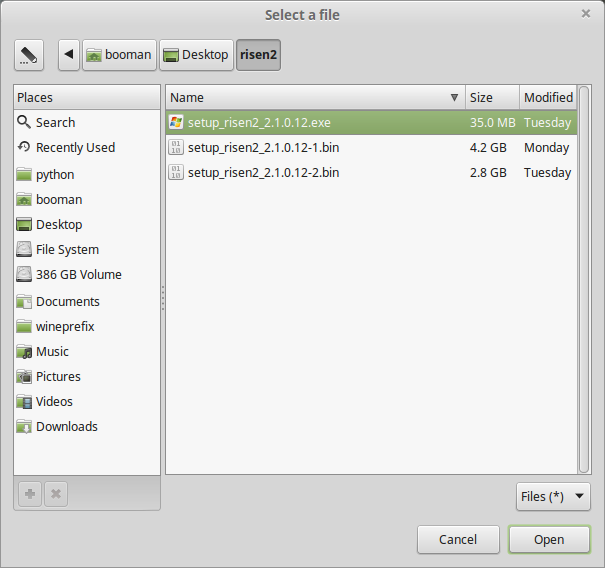Select setup_risen2_2.1.0.12-2.bin file
This screenshot has height=568, width=605.
pyautogui.click(x=371, y=172)
